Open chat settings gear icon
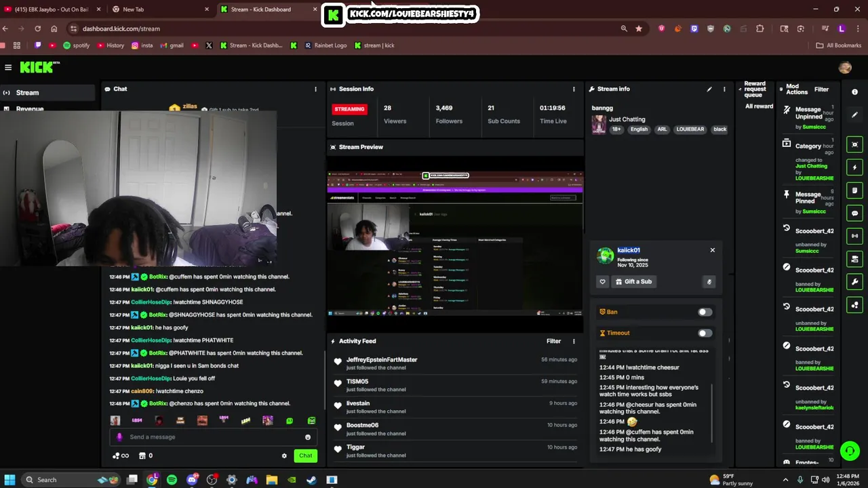This screenshot has width=868, height=488. (284, 455)
